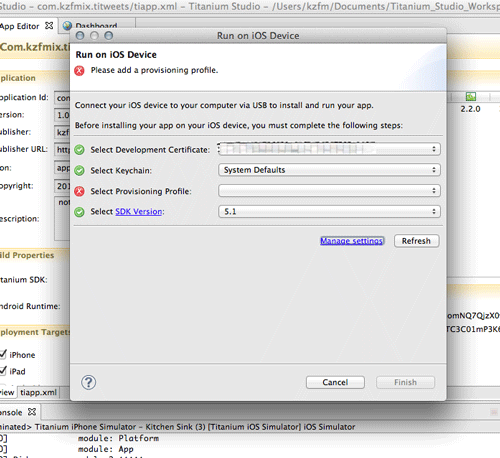The height and width of the screenshot is (458, 500).
Task: Click the Publisher input field
Action: [x=62, y=132]
